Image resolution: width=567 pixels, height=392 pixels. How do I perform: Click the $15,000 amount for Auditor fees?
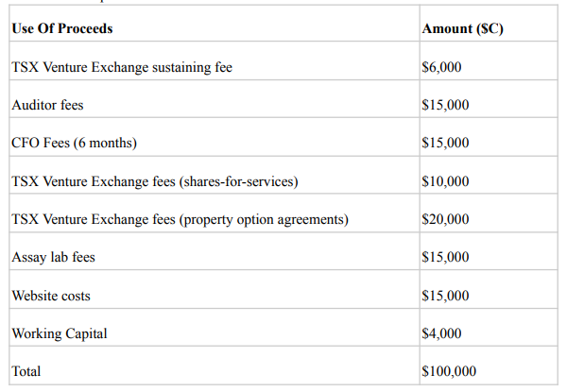tap(445, 105)
